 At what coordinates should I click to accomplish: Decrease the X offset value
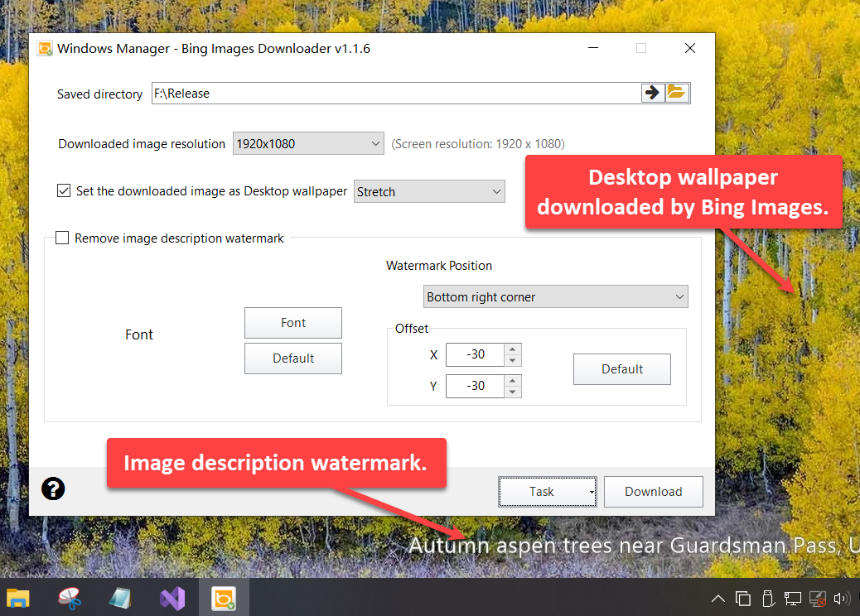pos(512,360)
